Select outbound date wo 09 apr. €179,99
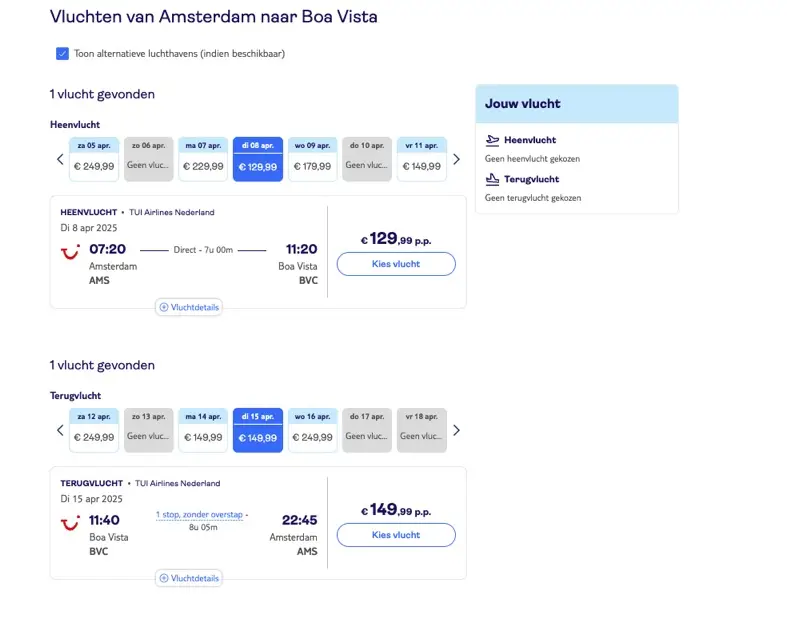The height and width of the screenshot is (623, 787). (x=312, y=159)
